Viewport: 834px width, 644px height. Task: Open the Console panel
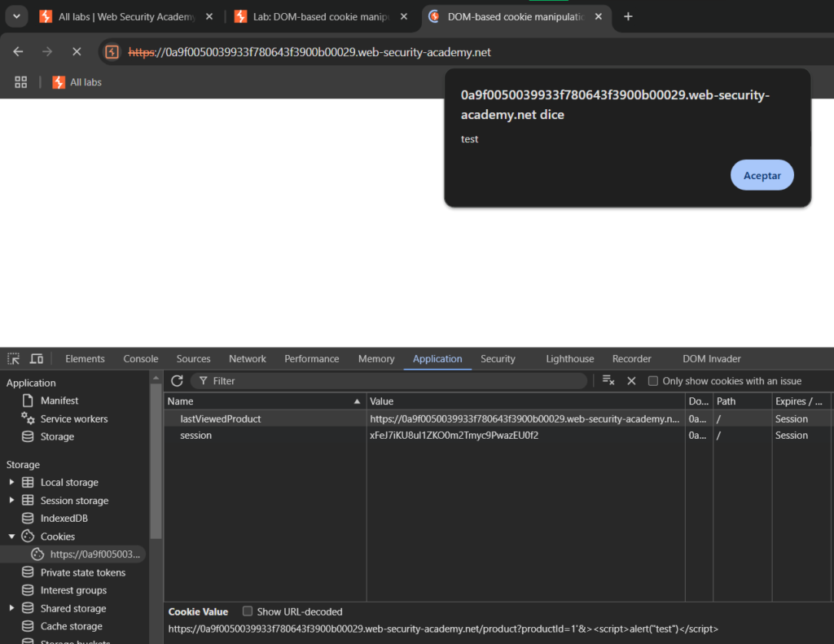[x=141, y=359]
